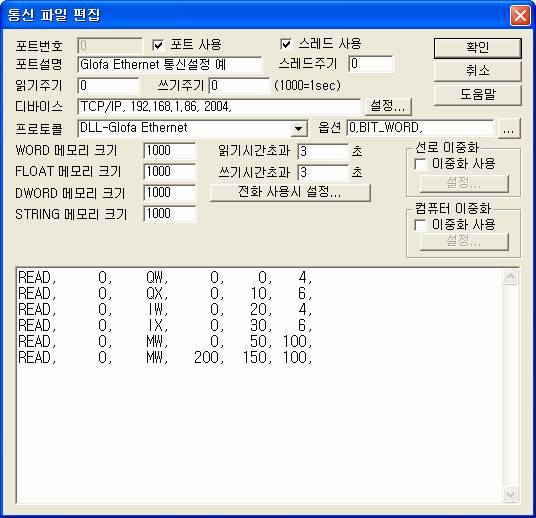536x518 pixels.
Task: Enable 컴퓨터 이중화 이중화 사용 checkbox
Action: click(420, 225)
